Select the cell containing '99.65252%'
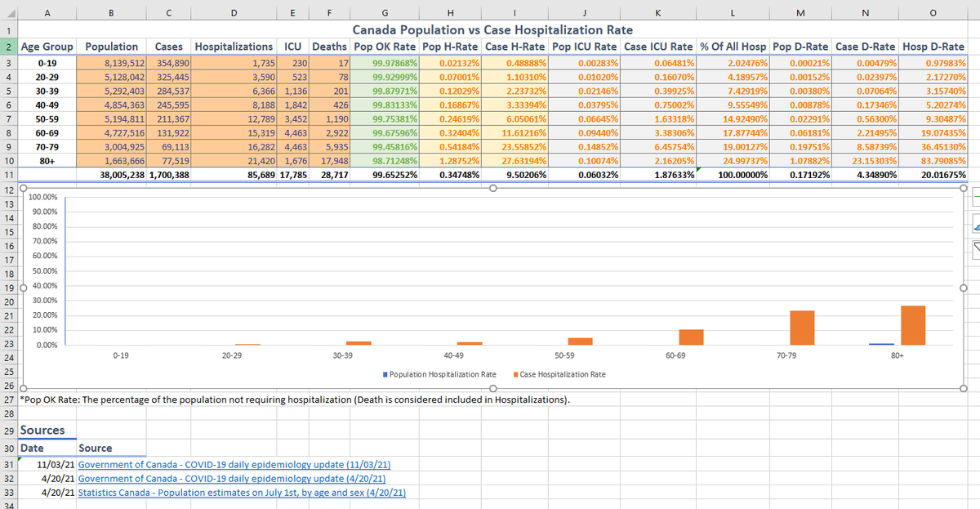The image size is (980, 509). click(386, 175)
